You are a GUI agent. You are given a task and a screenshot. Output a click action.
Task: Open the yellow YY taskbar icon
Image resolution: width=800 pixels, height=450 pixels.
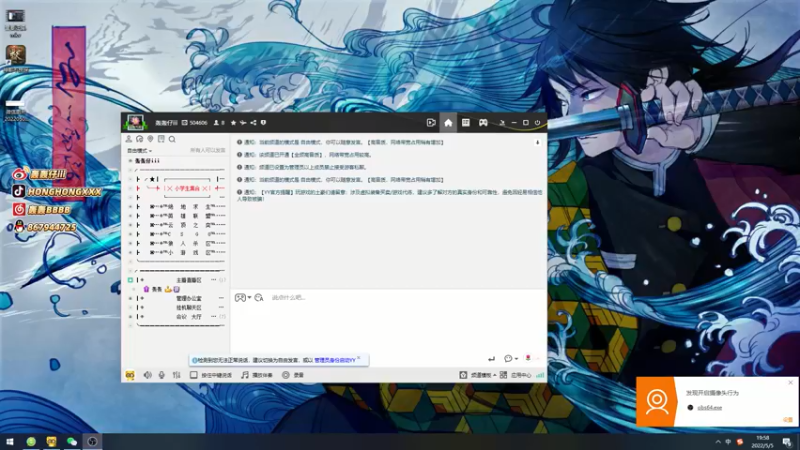tap(51, 442)
